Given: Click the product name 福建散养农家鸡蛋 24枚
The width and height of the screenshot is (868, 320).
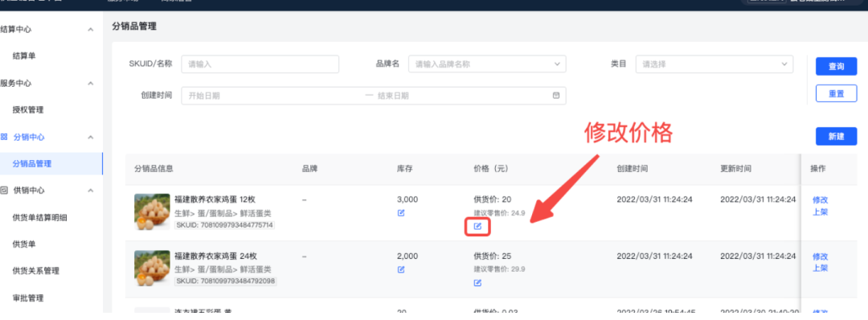Looking at the screenshot, I should [216, 256].
